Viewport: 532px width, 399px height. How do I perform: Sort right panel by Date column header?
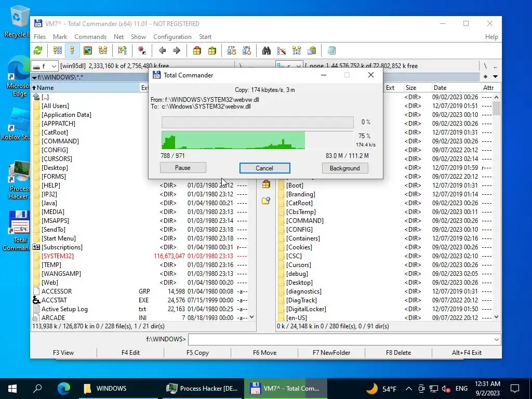tap(456, 87)
